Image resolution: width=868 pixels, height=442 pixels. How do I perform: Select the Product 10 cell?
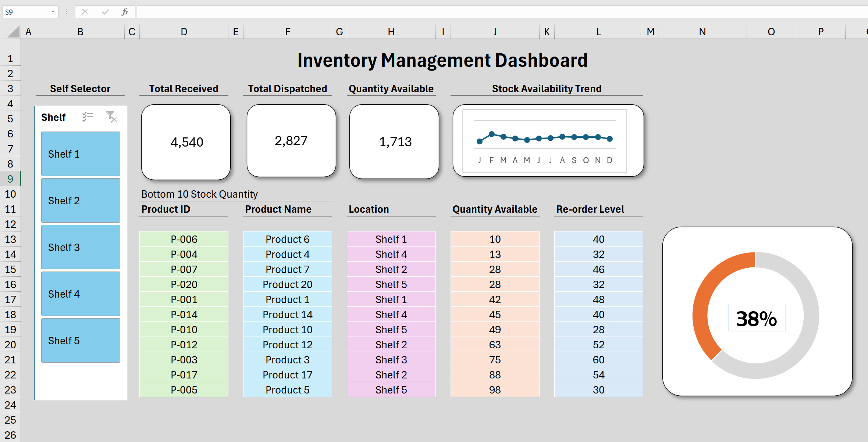pyautogui.click(x=288, y=330)
